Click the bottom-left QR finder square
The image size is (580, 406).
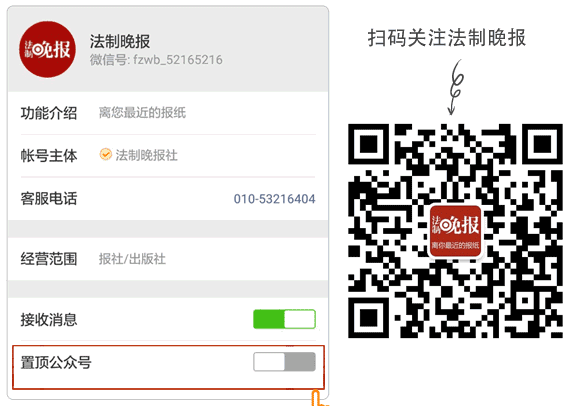coord(368,317)
